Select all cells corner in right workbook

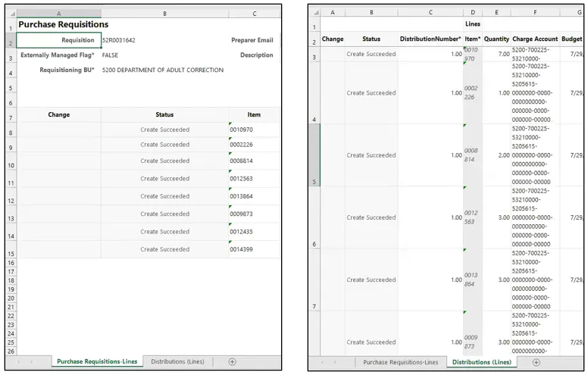pyautogui.click(x=315, y=12)
